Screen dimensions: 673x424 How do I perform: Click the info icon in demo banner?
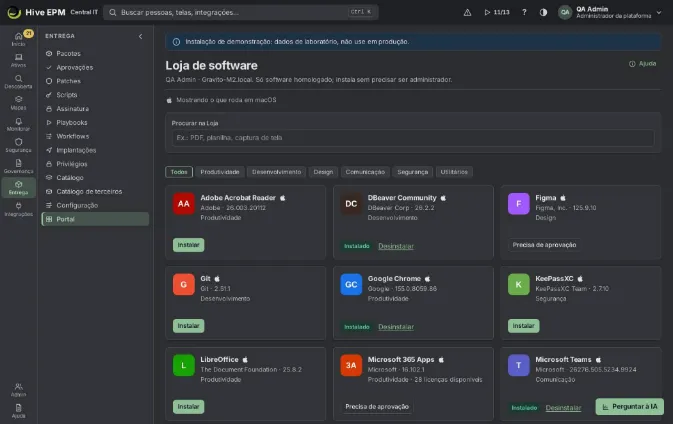coord(176,42)
